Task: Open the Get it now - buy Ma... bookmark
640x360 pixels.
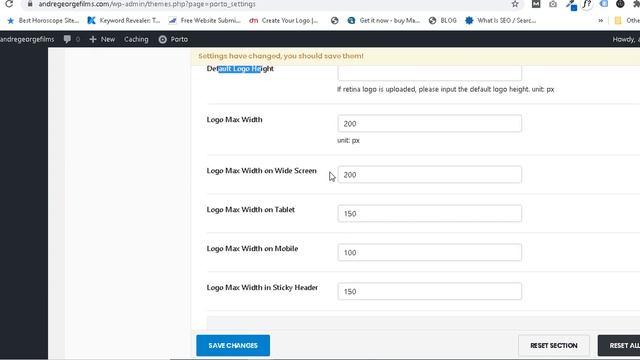Action: (383, 20)
